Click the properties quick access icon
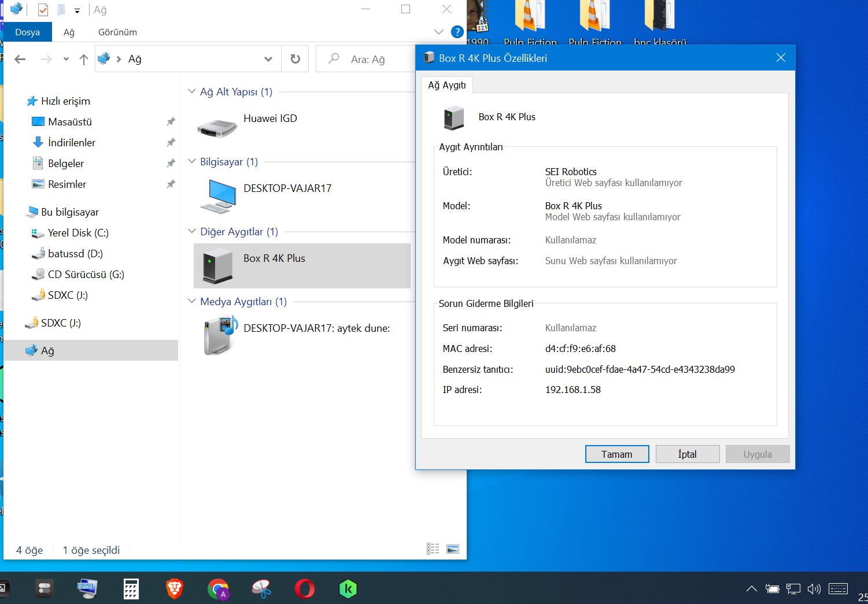 pyautogui.click(x=43, y=10)
